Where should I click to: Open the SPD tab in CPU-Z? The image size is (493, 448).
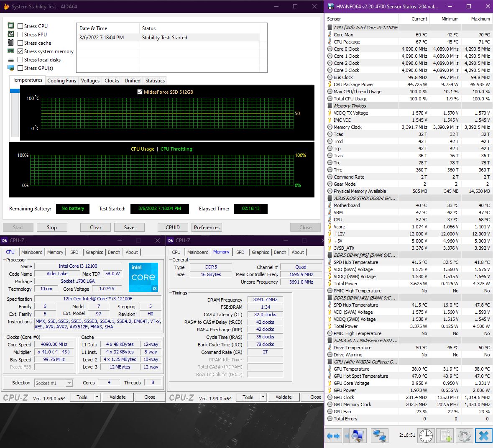click(74, 252)
